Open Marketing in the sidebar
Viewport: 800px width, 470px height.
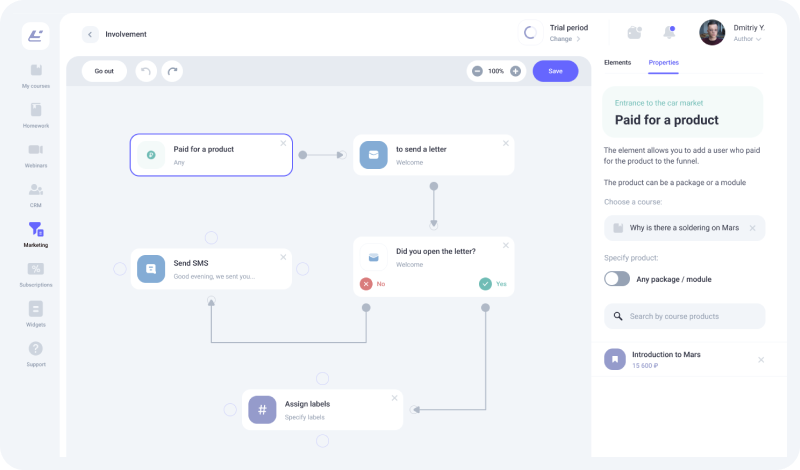click(x=36, y=234)
